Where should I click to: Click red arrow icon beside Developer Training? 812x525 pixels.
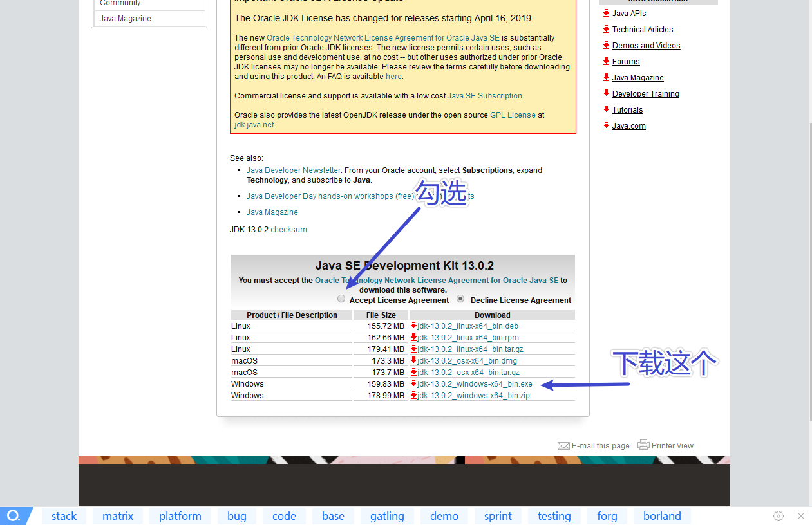[x=606, y=93]
